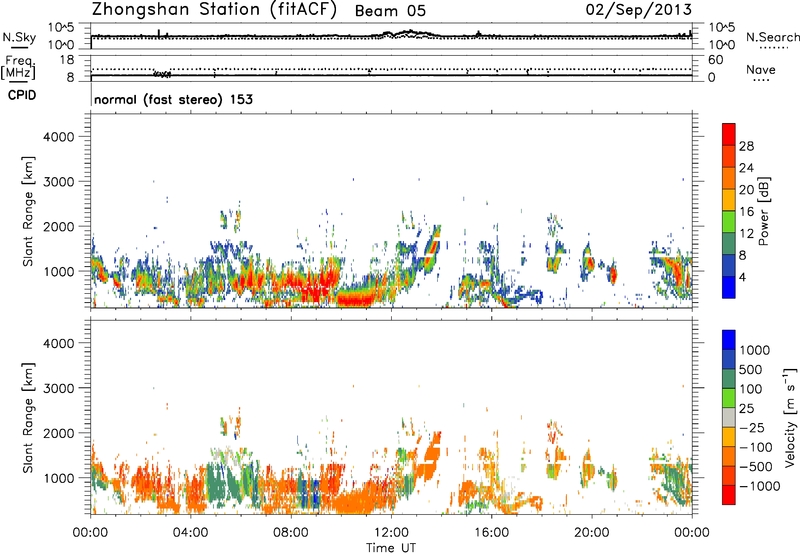Click the '1000' Velocity colorbar tick value

[x=755, y=350]
